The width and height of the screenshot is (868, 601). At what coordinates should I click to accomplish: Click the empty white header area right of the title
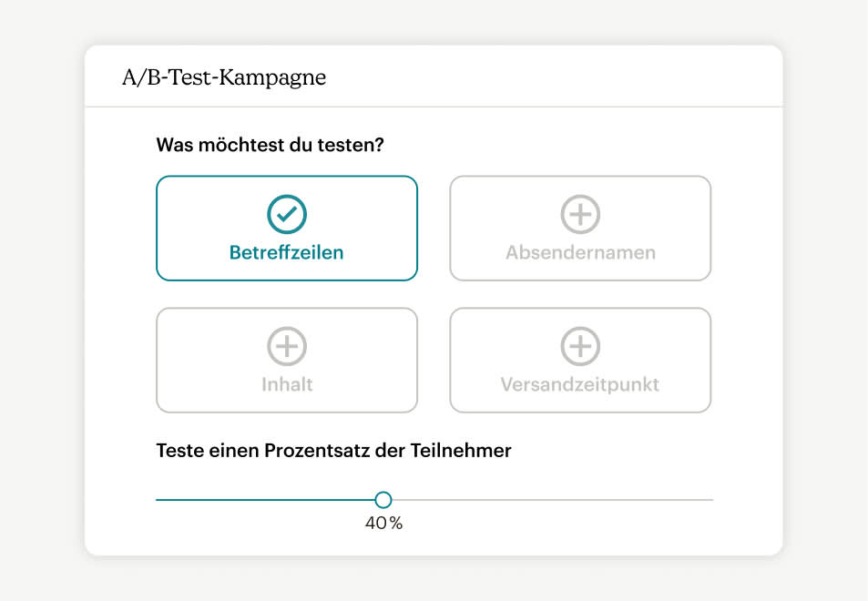pos(554,76)
